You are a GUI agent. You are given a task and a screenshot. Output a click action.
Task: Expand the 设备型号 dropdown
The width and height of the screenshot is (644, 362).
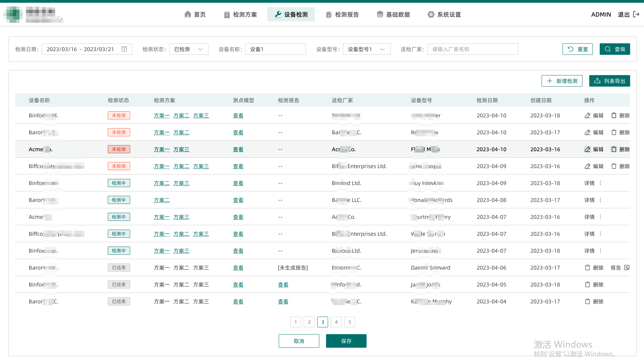tap(367, 49)
